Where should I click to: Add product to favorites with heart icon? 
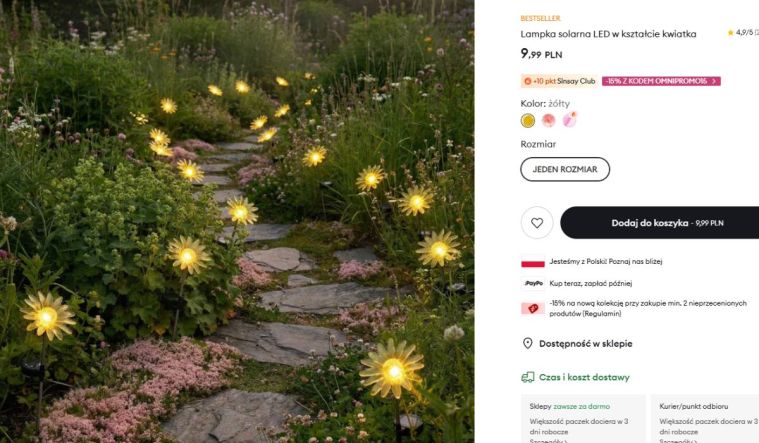pos(537,223)
